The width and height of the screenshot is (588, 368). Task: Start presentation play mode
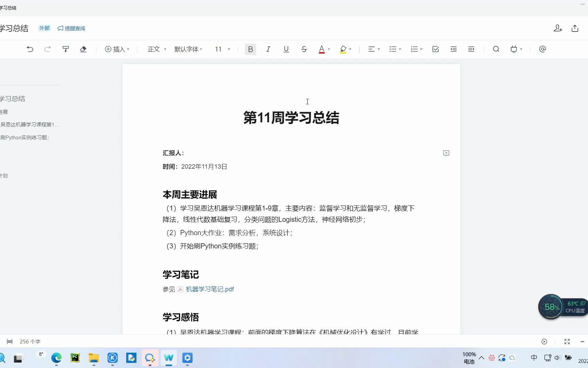click(x=544, y=341)
